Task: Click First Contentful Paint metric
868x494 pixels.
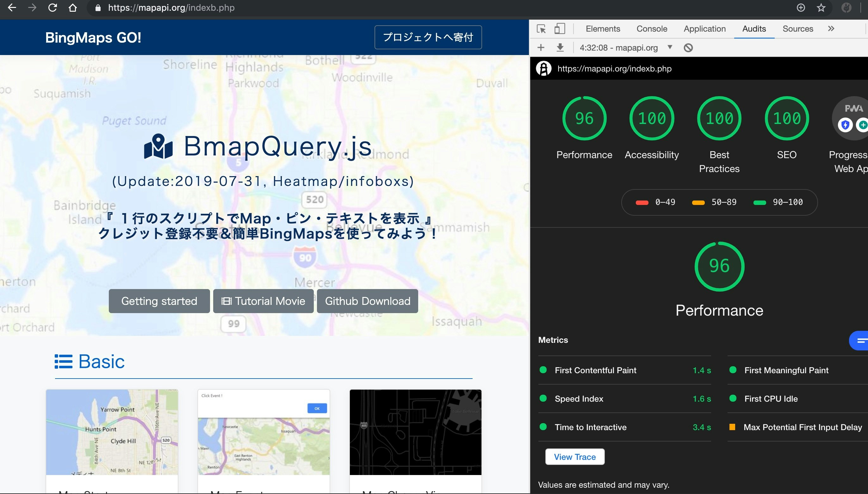Action: tap(625, 370)
